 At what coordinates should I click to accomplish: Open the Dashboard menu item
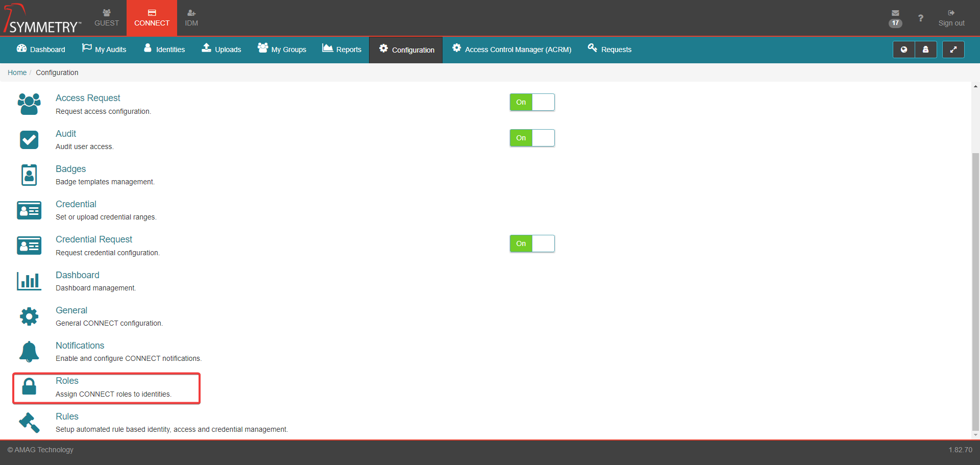click(41, 50)
